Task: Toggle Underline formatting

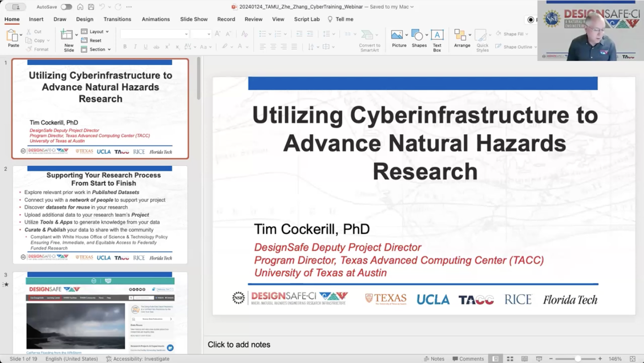Action: 146,47
